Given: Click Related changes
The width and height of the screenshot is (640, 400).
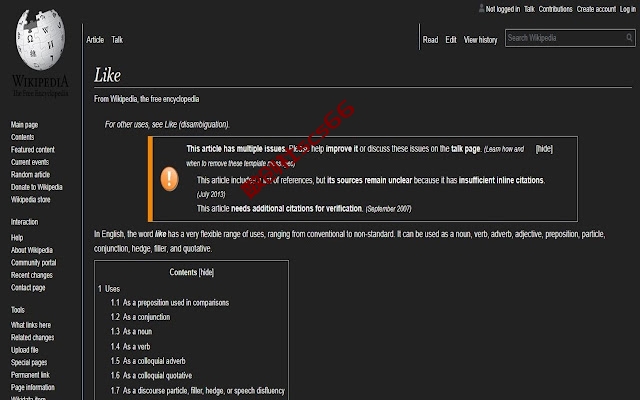Looking at the screenshot, I should click(32, 338).
